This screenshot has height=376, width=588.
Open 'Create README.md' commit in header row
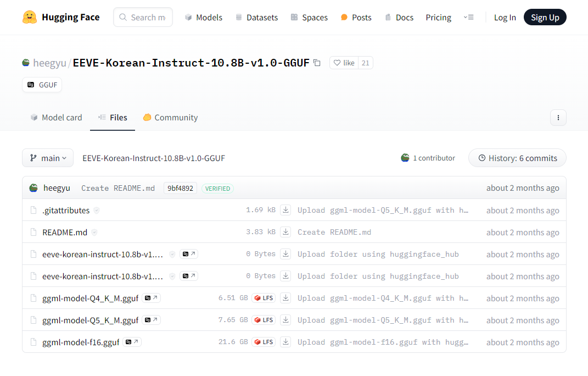tap(118, 188)
